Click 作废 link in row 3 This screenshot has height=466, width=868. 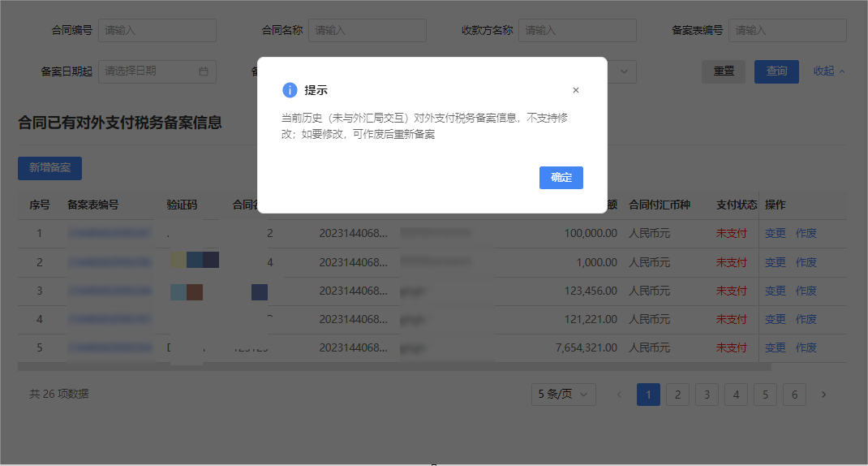[806, 291]
